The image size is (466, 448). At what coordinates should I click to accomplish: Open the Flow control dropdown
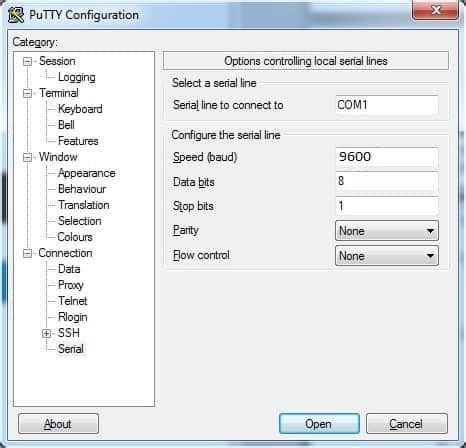point(387,256)
